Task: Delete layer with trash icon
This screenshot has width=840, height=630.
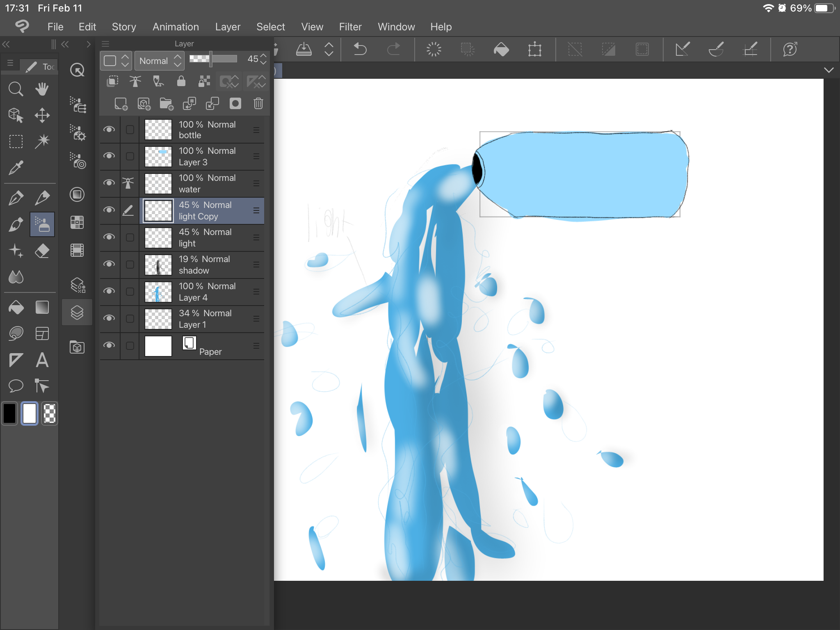Action: [258, 103]
